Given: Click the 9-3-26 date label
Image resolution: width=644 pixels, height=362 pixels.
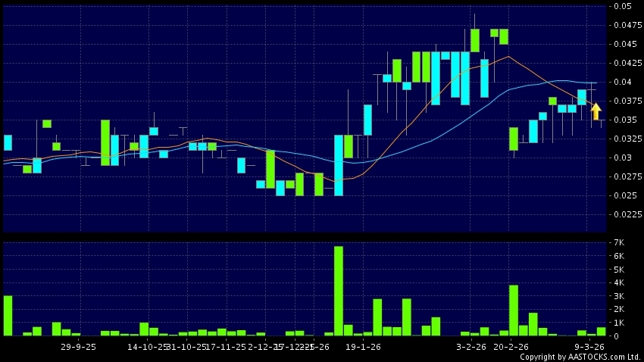Looking at the screenshot, I should coord(588,346).
